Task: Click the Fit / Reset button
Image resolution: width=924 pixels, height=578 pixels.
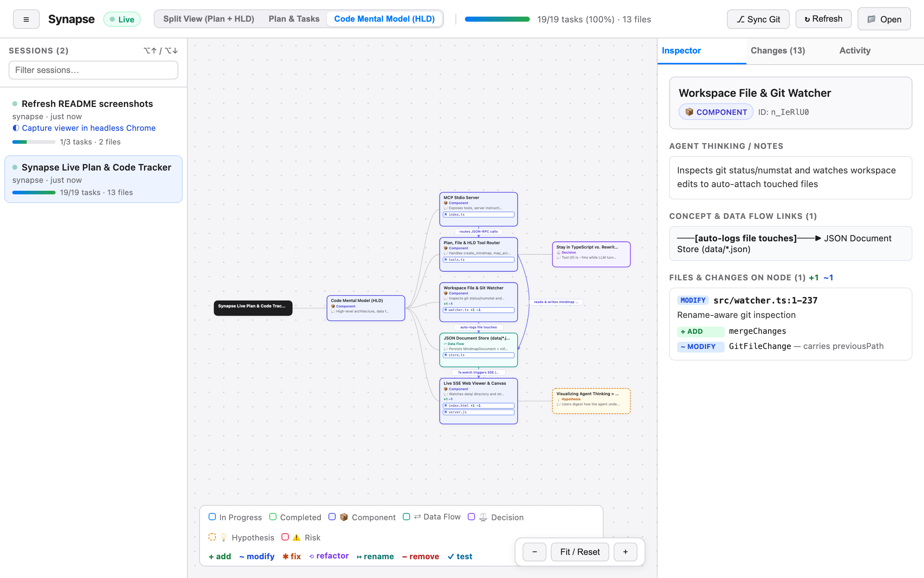Action: [x=580, y=552]
